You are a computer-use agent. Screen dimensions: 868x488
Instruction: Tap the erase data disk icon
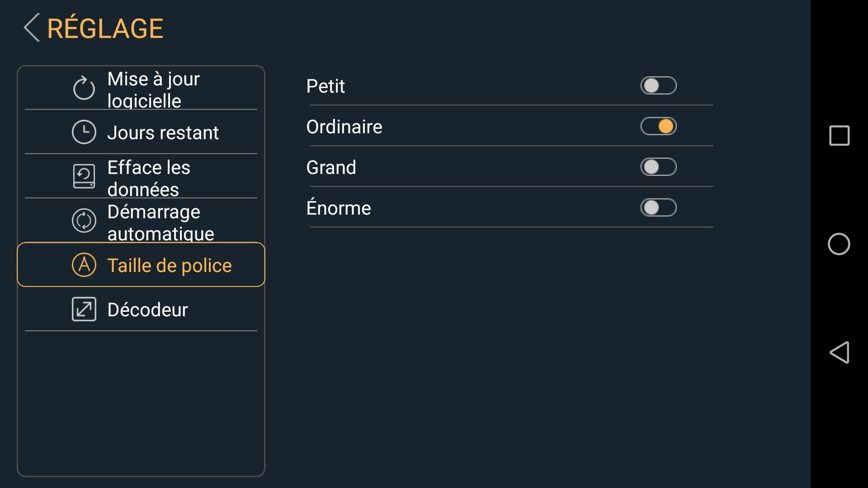tap(84, 176)
